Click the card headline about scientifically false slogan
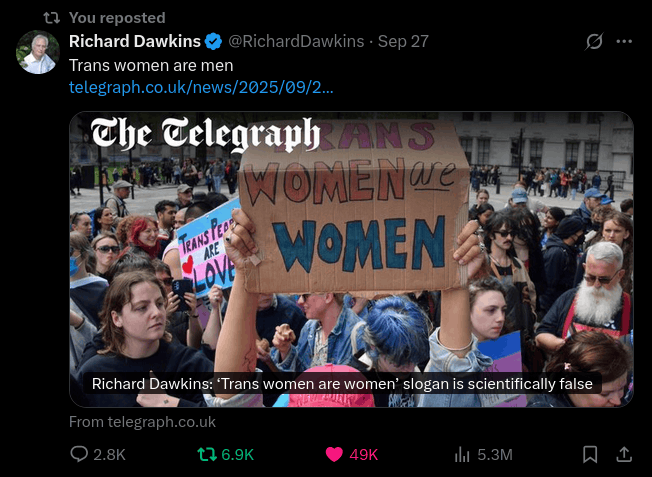652x477 pixels. (x=342, y=383)
